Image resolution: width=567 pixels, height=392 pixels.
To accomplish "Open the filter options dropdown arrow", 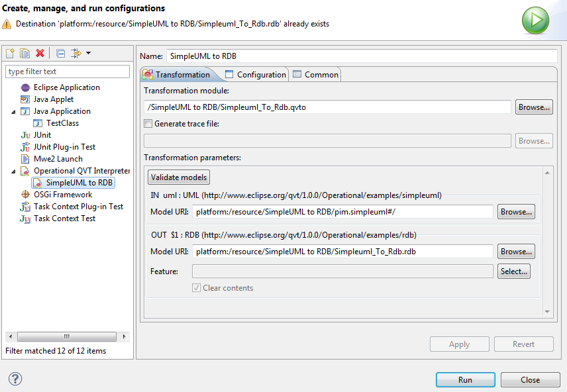I will [88, 54].
